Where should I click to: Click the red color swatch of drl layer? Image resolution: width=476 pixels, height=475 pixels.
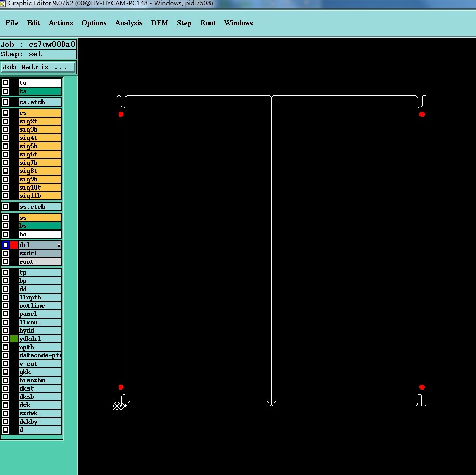14,245
